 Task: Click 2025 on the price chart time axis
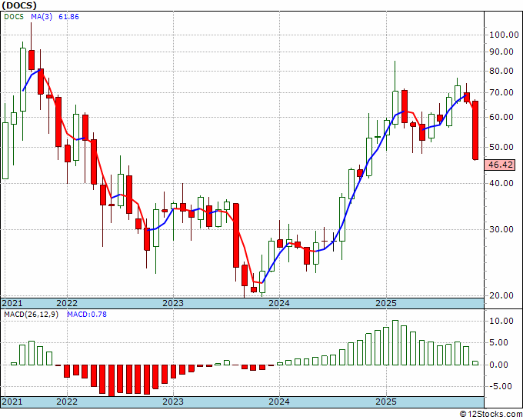(x=386, y=303)
